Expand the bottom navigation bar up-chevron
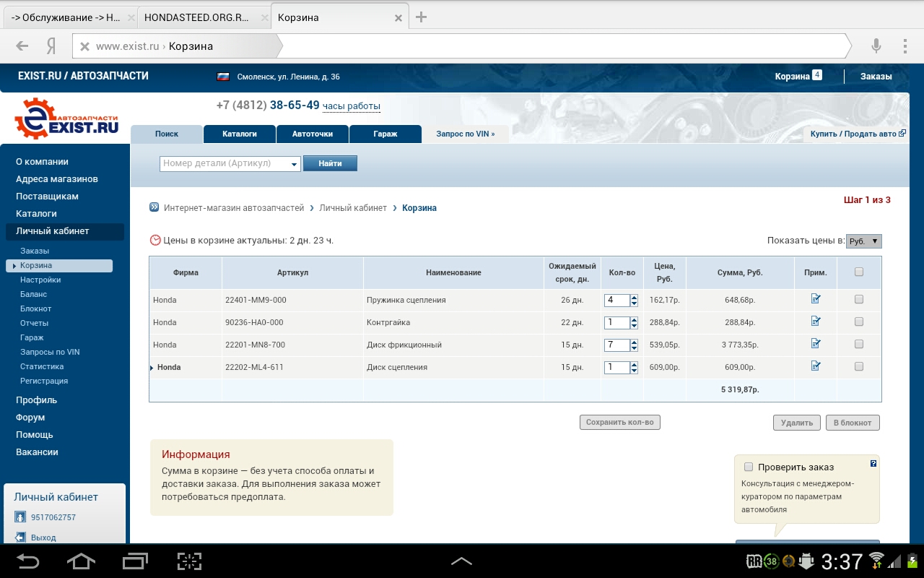 [461, 561]
